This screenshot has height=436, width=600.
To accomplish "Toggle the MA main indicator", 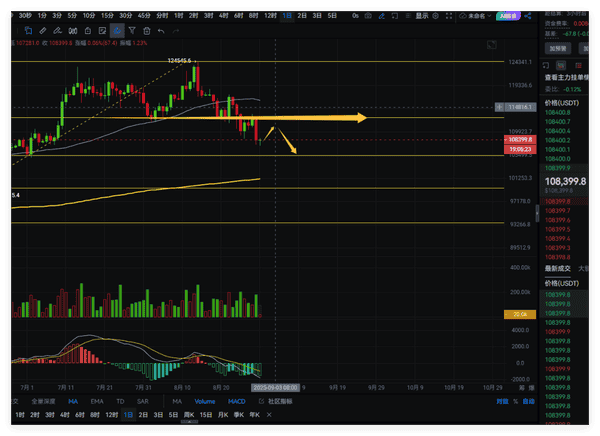I will [x=72, y=401].
